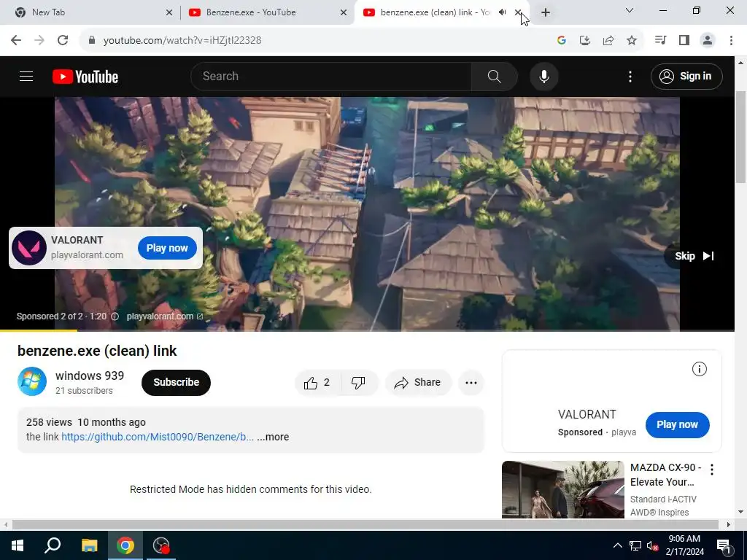Click the install app icon in address bar
Viewport: 747px width, 560px height.
point(584,41)
